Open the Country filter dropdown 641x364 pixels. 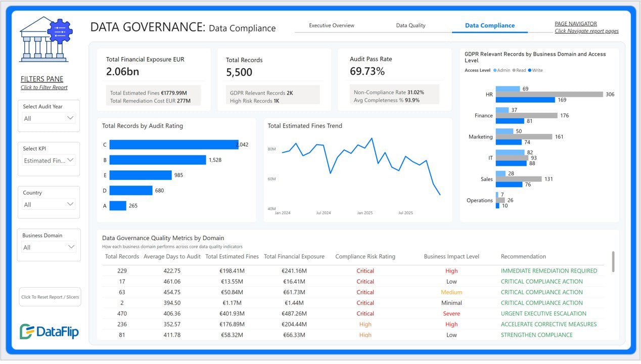point(49,204)
